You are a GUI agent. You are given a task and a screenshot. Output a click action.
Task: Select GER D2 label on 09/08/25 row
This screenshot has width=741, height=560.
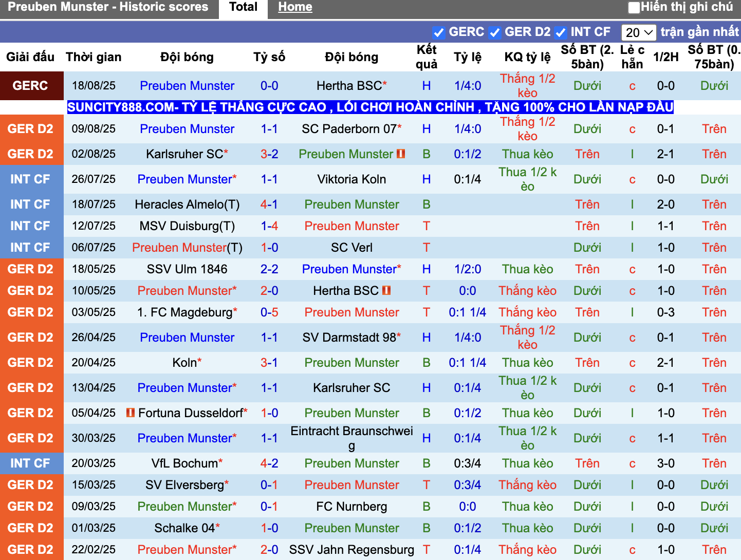click(x=31, y=129)
